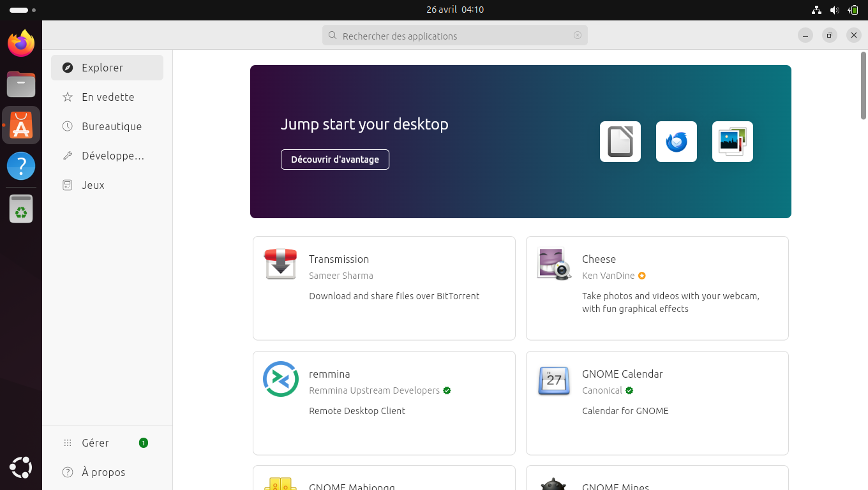Click Remmina Upstream Developers publisher text
The height and width of the screenshot is (490, 868).
pyautogui.click(x=374, y=390)
